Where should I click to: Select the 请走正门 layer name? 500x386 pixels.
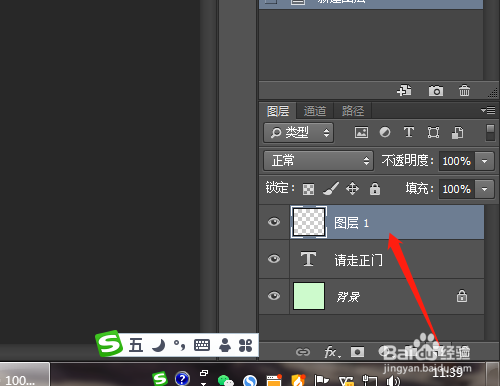359,260
